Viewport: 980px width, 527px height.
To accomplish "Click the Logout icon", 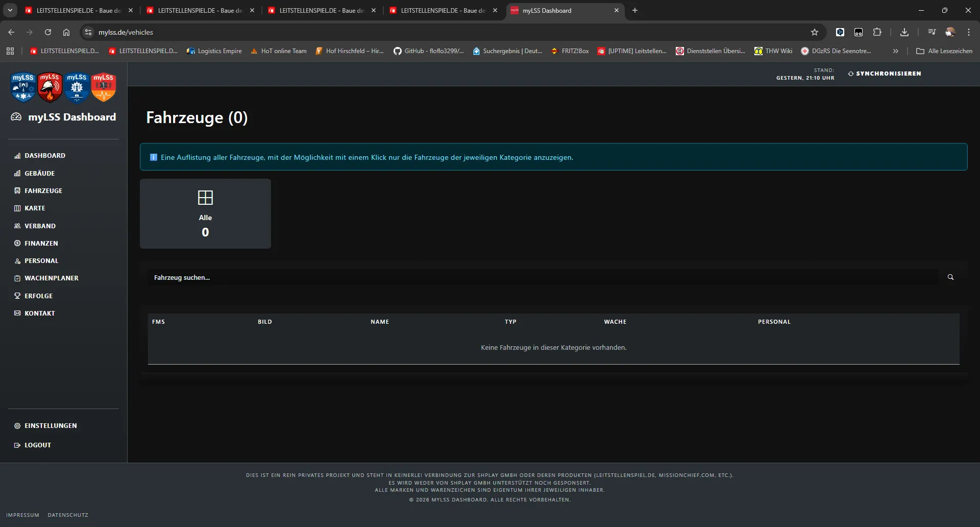I will (x=17, y=445).
